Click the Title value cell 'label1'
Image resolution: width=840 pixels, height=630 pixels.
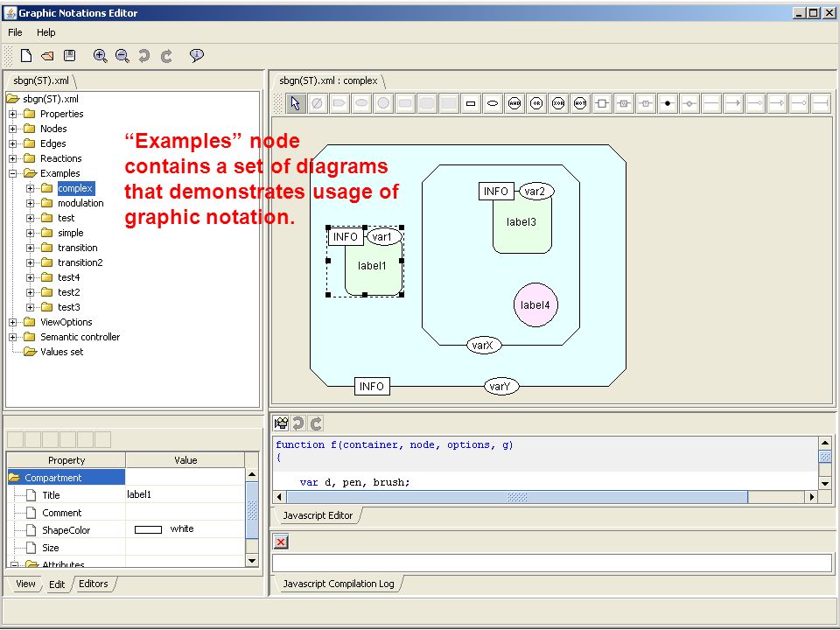(185, 494)
